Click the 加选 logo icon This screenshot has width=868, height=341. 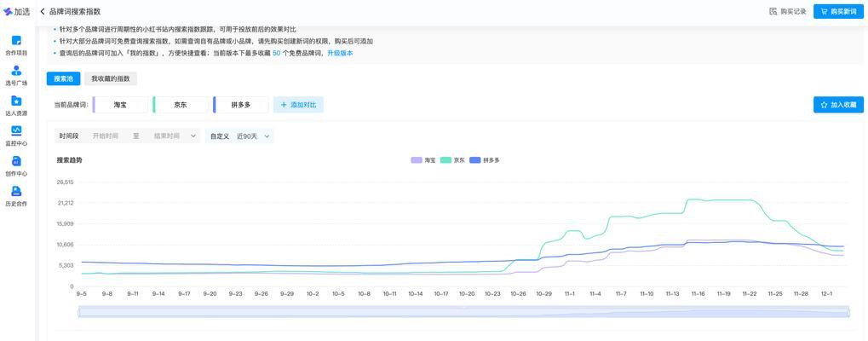pos(7,12)
